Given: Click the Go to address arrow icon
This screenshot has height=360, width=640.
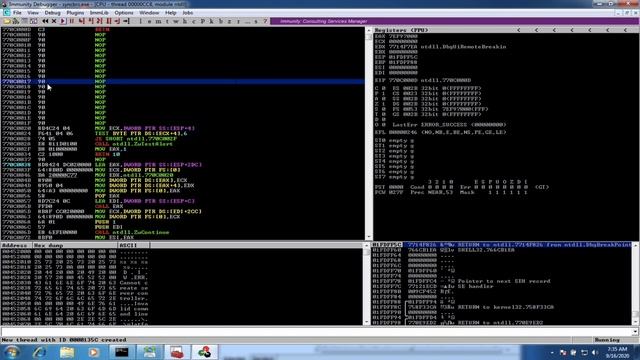Looking at the screenshot, I should [x=126, y=21].
